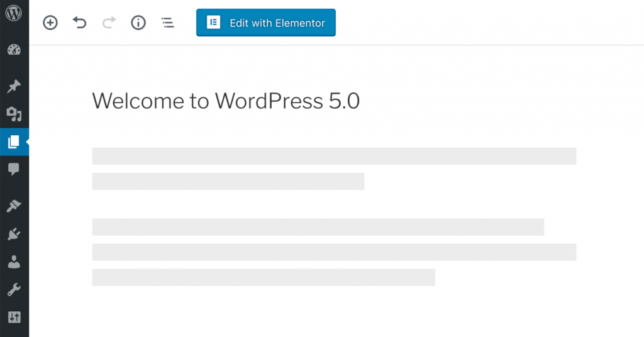This screenshot has height=337, width=644.
Task: Open the Dashboard from the sidebar
Action: 14,51
